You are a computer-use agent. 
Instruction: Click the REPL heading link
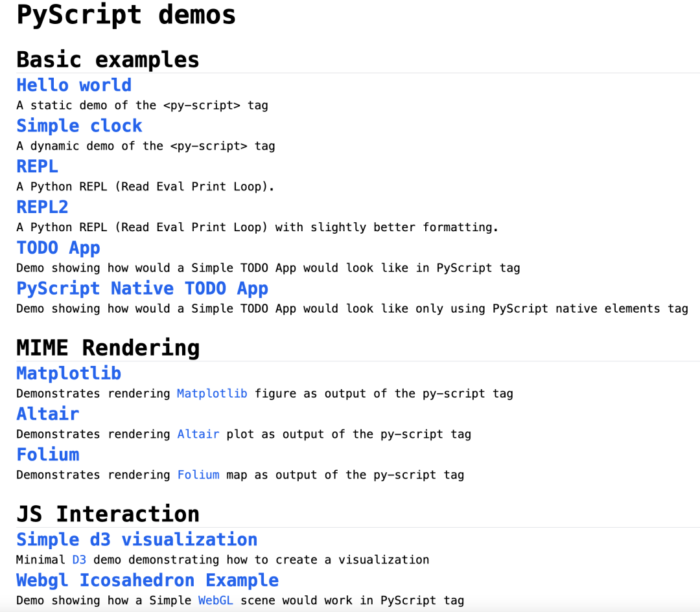(x=38, y=166)
